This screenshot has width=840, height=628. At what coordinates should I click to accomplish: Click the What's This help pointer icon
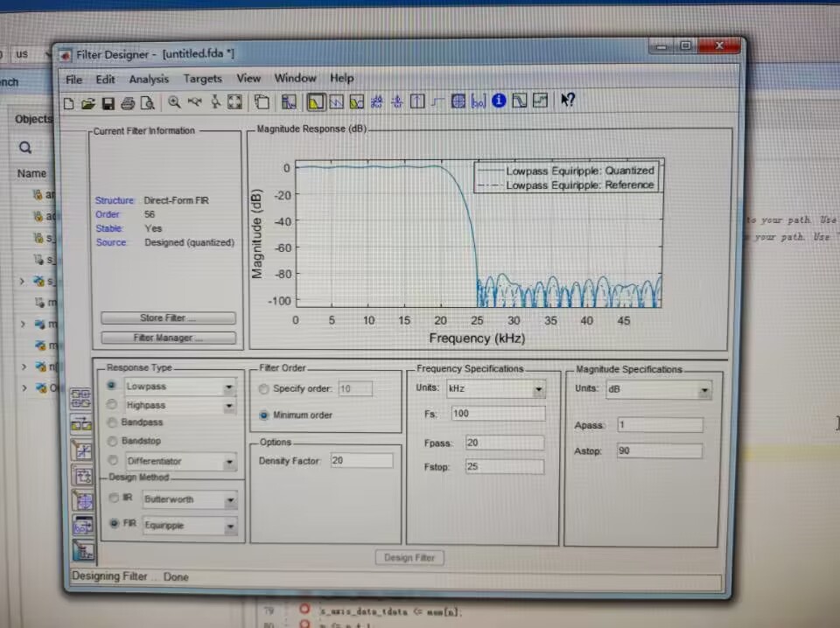point(568,101)
